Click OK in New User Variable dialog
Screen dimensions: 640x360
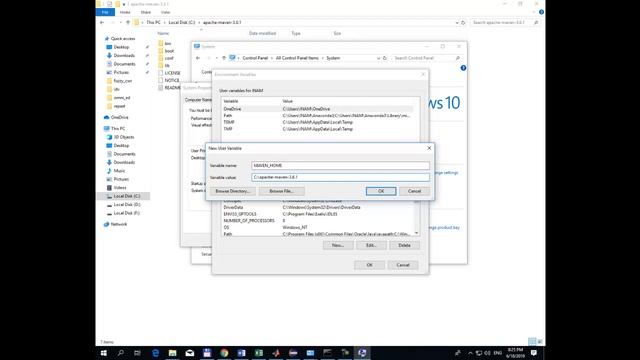pos(381,191)
